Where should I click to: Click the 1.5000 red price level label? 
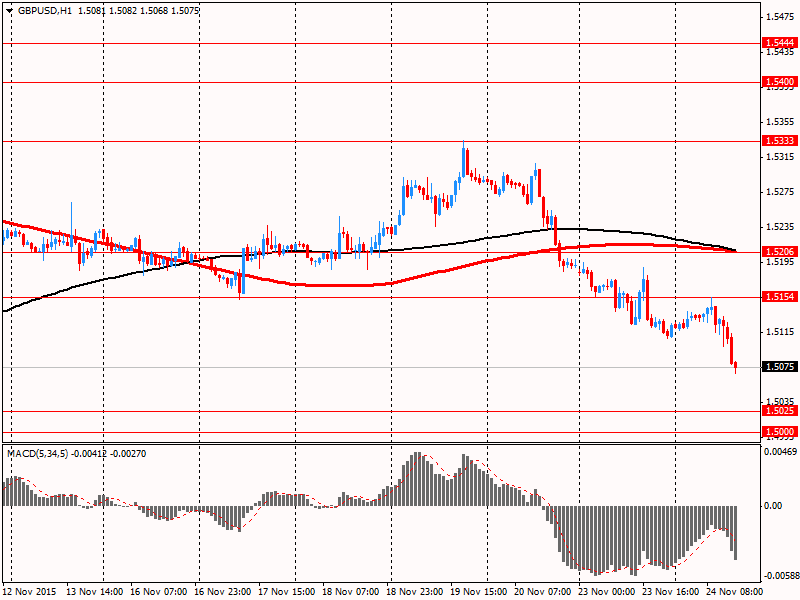tap(780, 432)
